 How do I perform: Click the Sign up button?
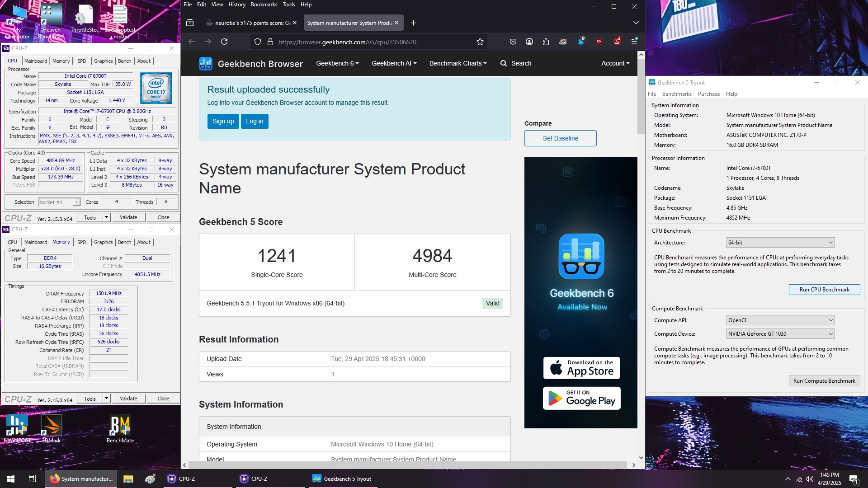[223, 121]
